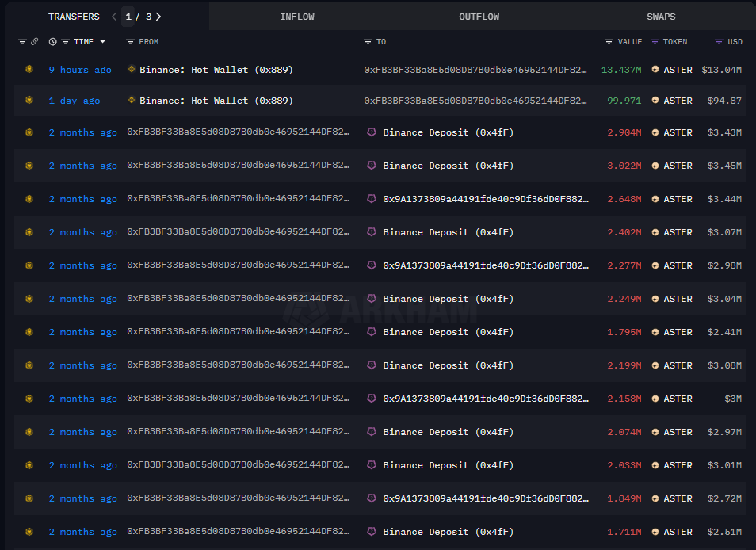
Task: Open the TO column filter
Action: click(368, 42)
